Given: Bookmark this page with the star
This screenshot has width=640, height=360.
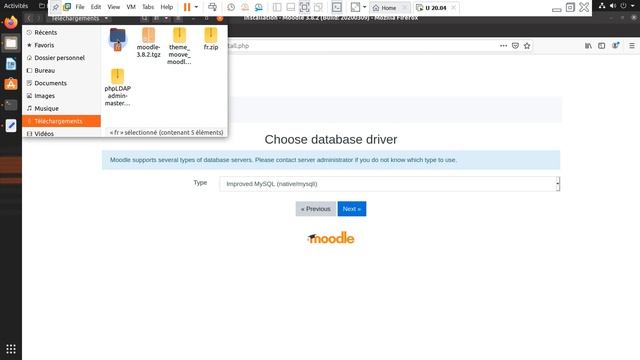Looking at the screenshot, I should 527,46.
